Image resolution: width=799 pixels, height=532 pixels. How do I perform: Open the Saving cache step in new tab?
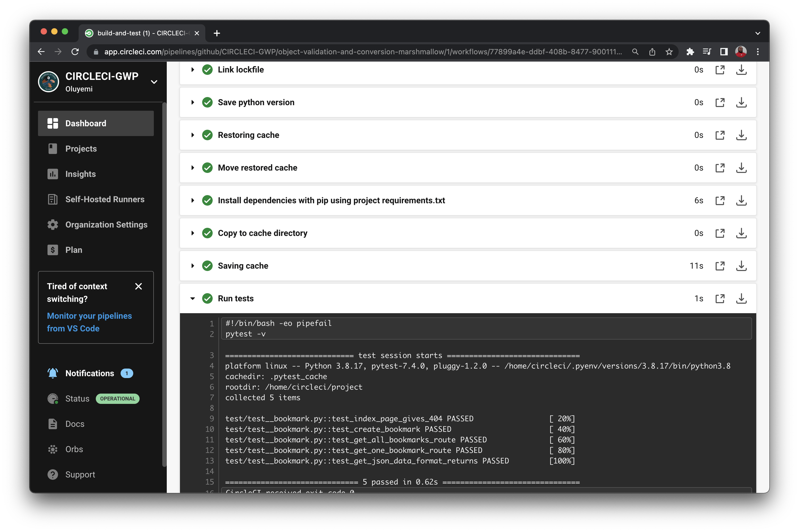(720, 266)
